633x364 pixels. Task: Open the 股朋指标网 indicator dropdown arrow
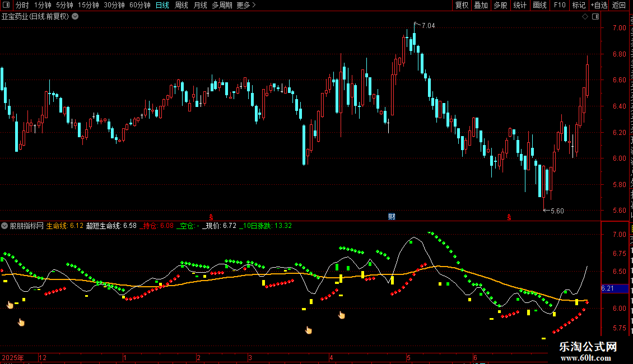[4, 226]
